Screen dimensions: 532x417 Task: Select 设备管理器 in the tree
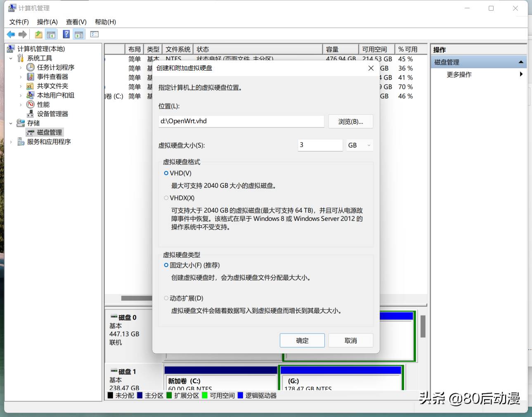(x=52, y=114)
